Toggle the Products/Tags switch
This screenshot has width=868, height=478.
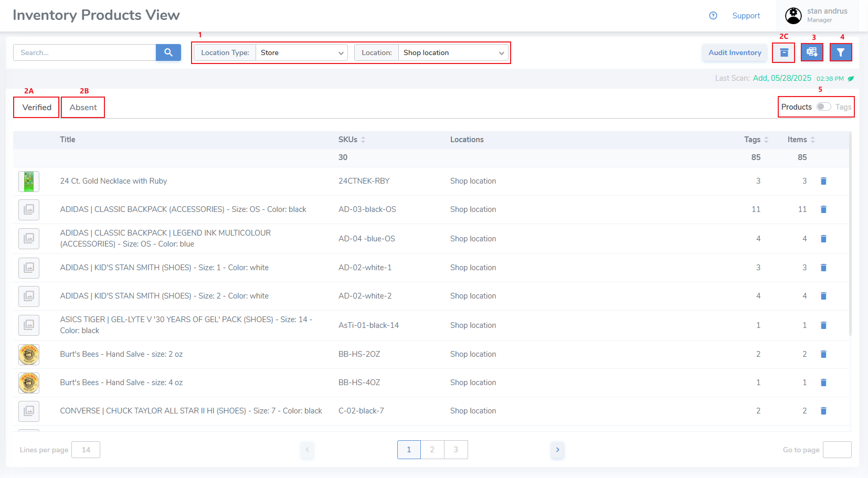click(823, 107)
